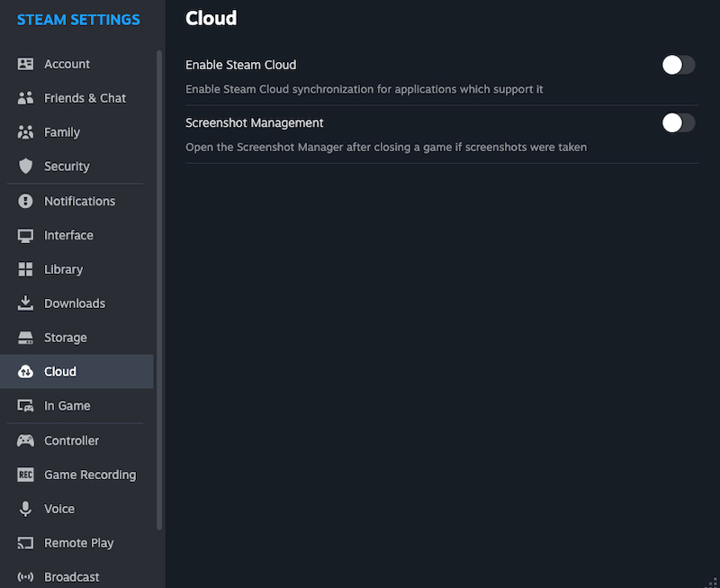Click the Library grid icon
This screenshot has width=720, height=588.
point(25,269)
